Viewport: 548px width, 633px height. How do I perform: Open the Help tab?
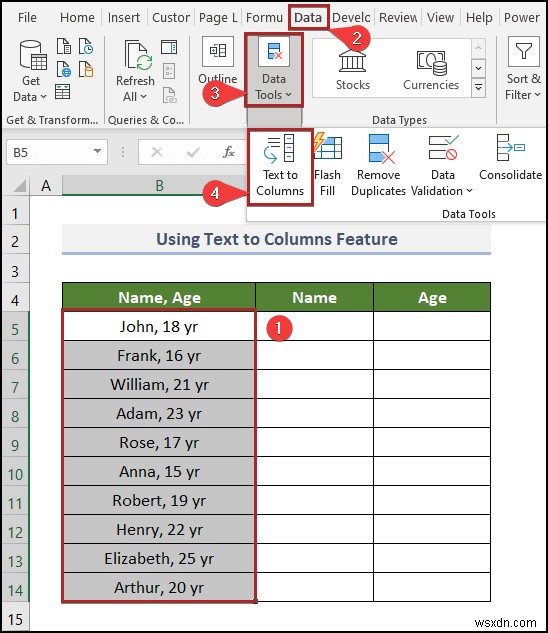479,17
